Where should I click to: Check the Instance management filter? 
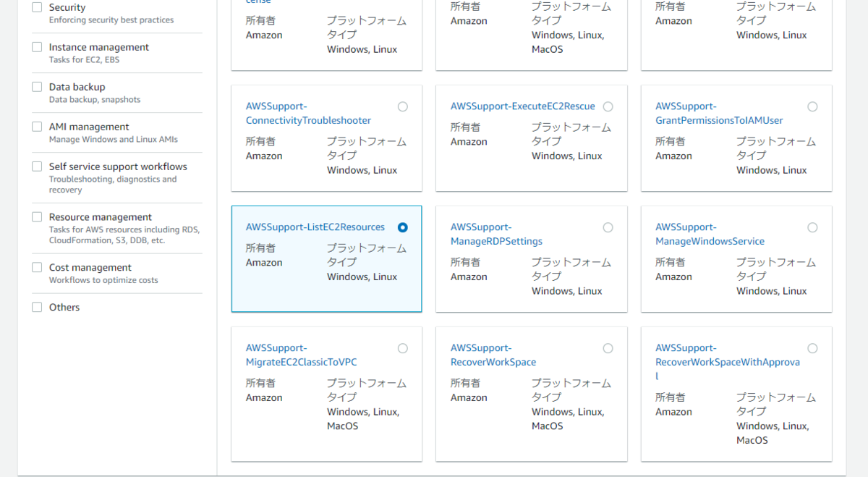(36, 46)
